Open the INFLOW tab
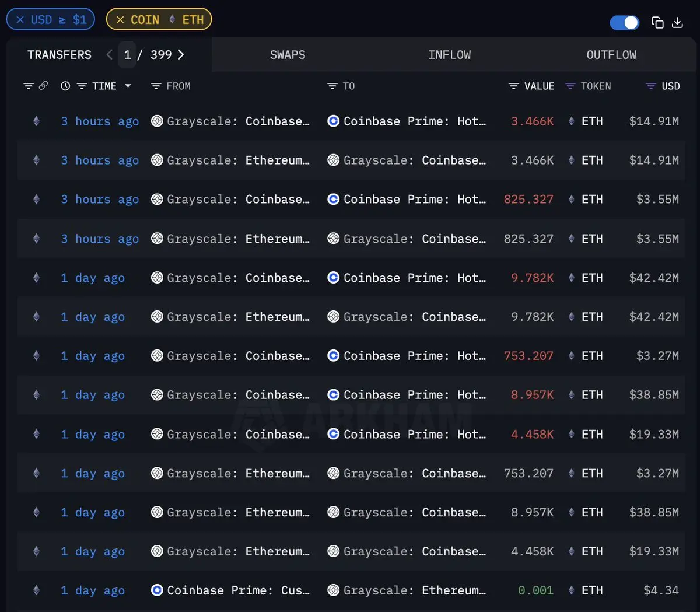Viewport: 700px width, 612px height. pos(450,55)
